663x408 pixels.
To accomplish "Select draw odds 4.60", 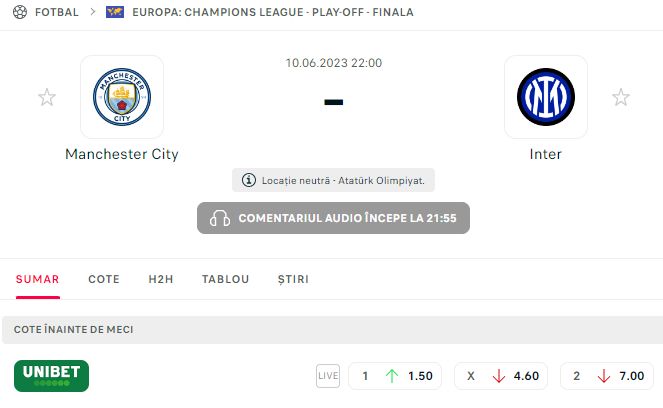I will (502, 376).
